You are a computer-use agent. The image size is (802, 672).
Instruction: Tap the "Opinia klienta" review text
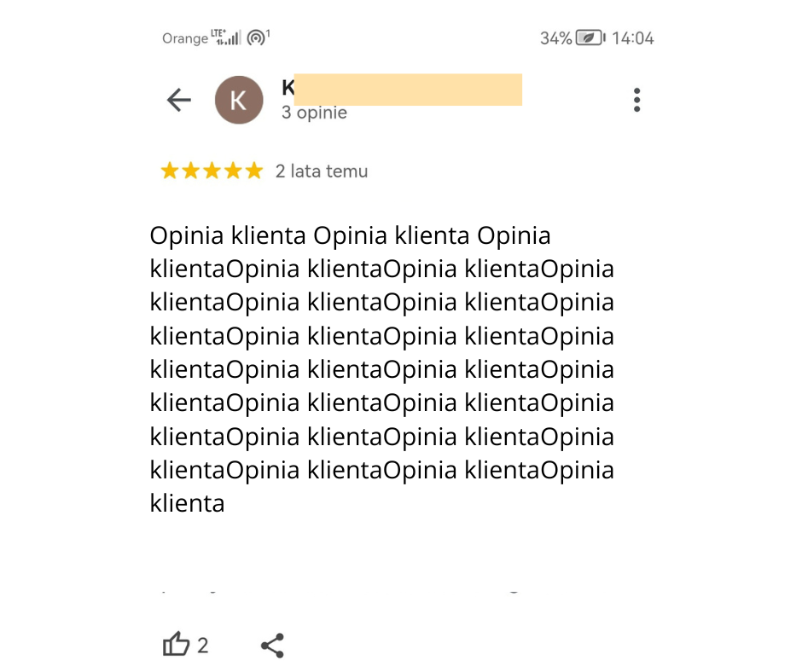click(x=381, y=369)
